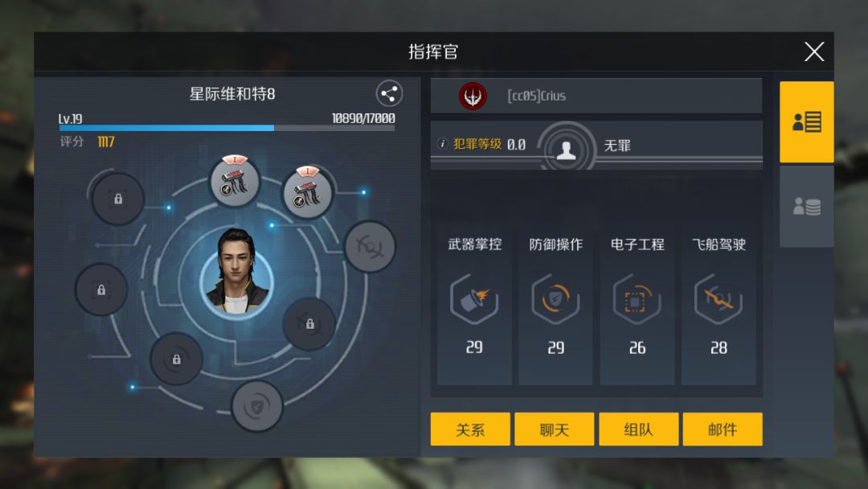
Task: Click the share icon beside commander name
Action: coord(389,93)
